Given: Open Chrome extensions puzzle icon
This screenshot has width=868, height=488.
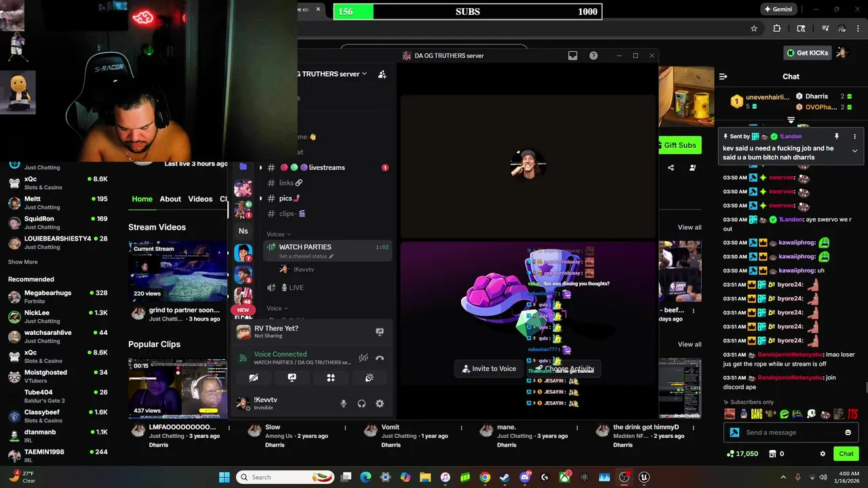Looking at the screenshot, I should pos(777,28).
